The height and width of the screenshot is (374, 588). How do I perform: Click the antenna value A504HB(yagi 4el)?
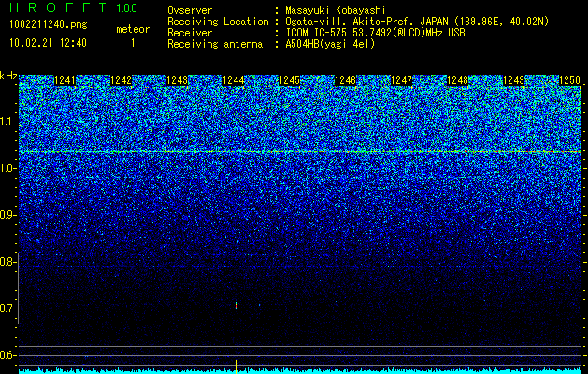pyautogui.click(x=330, y=44)
